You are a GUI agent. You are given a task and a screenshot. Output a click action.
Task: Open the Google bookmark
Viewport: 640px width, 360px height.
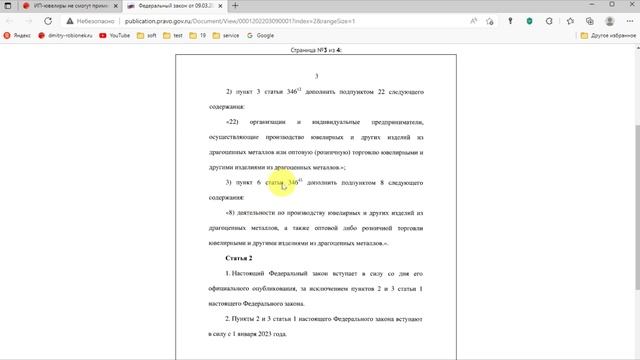point(260,36)
